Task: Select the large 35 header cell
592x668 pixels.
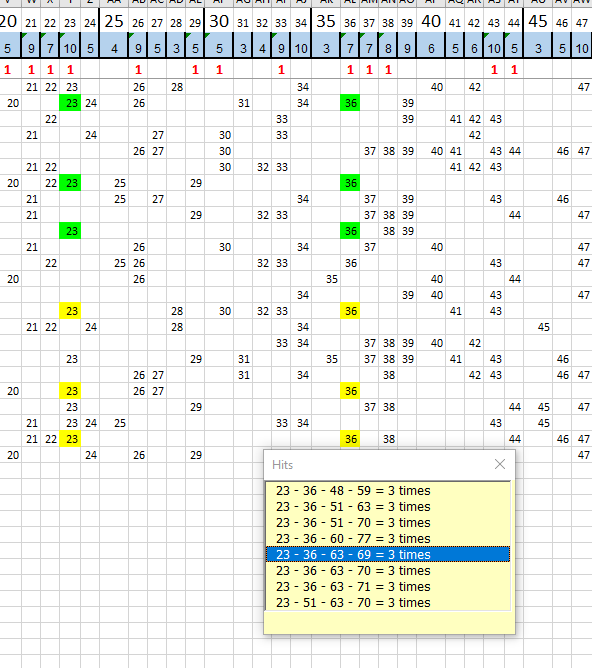Action: [x=326, y=21]
